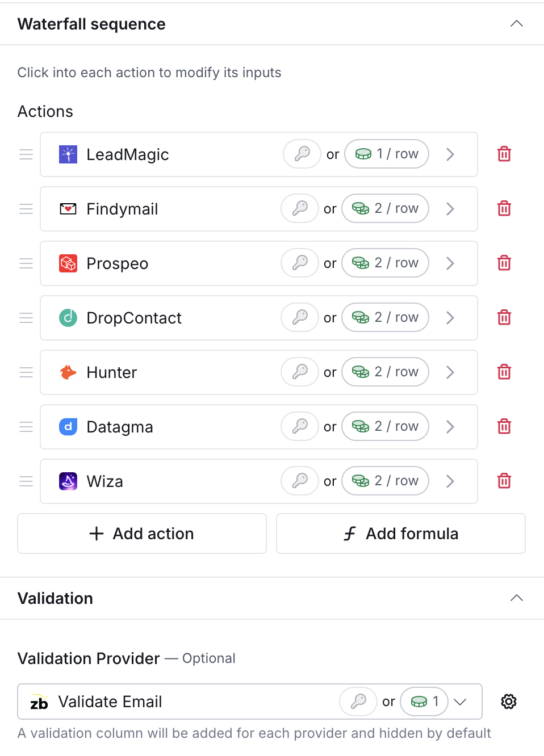Screen dimensions: 544x756
Task: Click the Add action button
Action: [142, 534]
